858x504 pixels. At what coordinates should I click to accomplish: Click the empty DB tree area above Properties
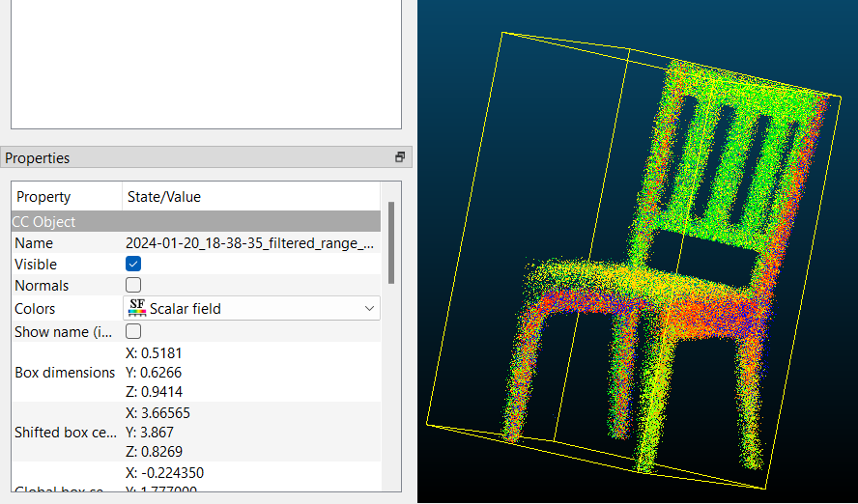pyautogui.click(x=205, y=63)
